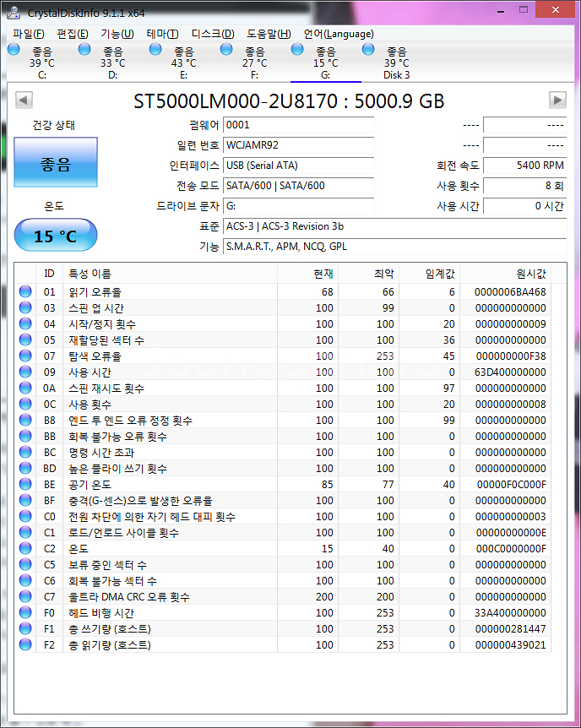Click the ID column header
The width and height of the screenshot is (581, 728).
49,274
